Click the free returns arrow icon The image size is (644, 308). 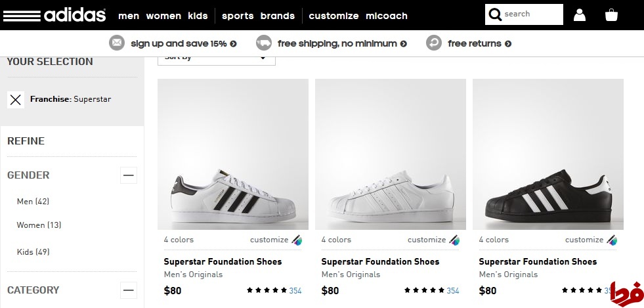pos(434,43)
